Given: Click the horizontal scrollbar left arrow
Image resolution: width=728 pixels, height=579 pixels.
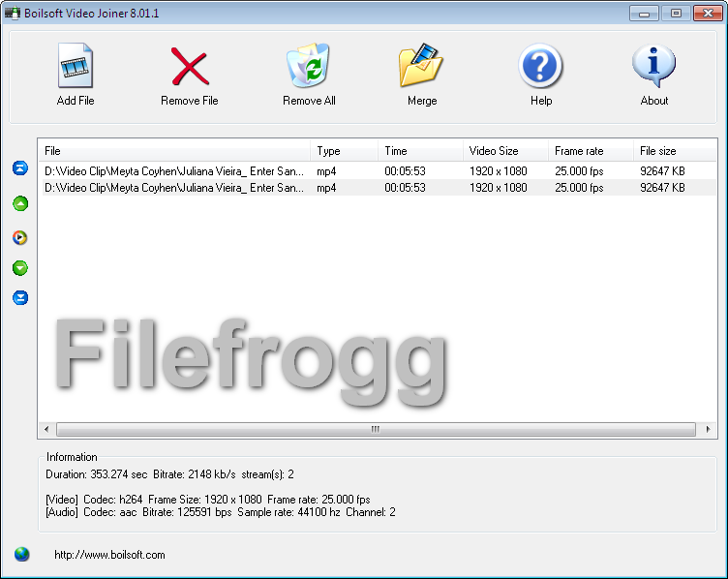Looking at the screenshot, I should tap(46, 429).
